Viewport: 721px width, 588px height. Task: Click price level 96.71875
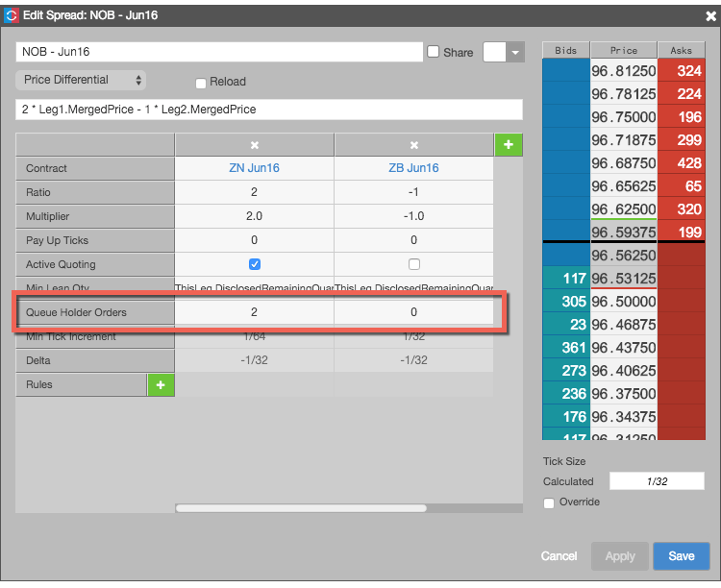[624, 139]
